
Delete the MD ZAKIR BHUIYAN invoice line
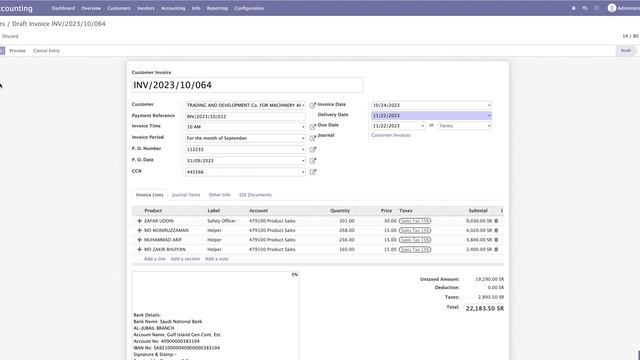coord(496,249)
